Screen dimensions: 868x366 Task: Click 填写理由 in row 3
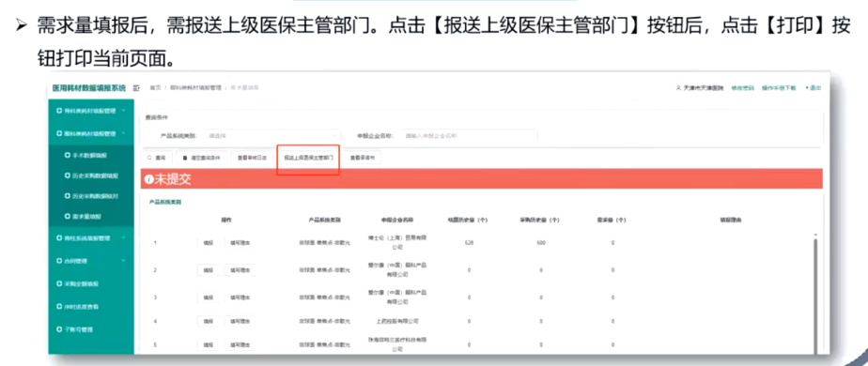click(240, 297)
